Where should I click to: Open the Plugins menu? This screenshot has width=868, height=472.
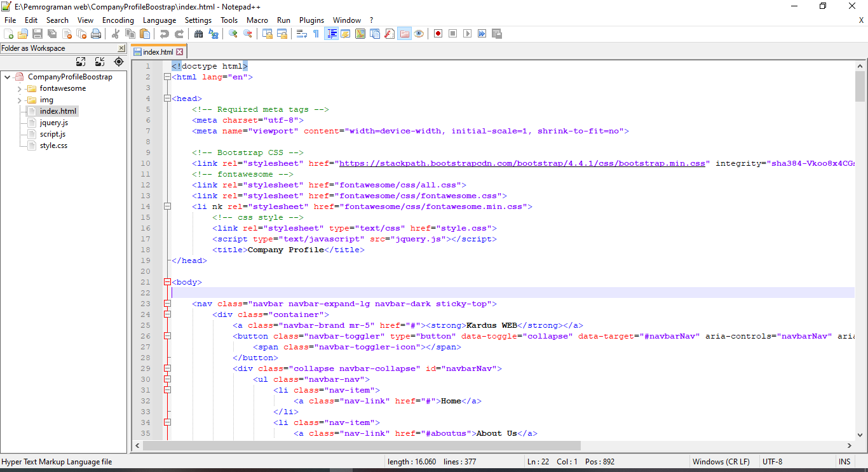click(311, 20)
